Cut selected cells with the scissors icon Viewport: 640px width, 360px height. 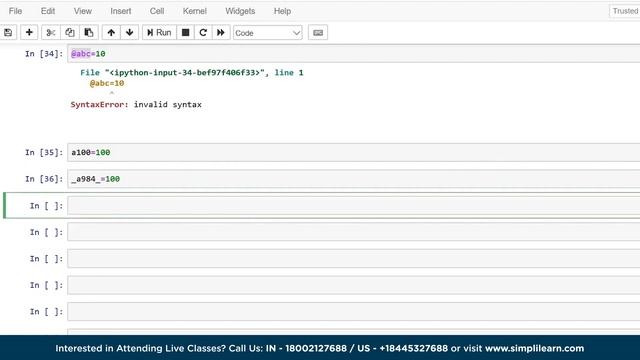(x=51, y=33)
